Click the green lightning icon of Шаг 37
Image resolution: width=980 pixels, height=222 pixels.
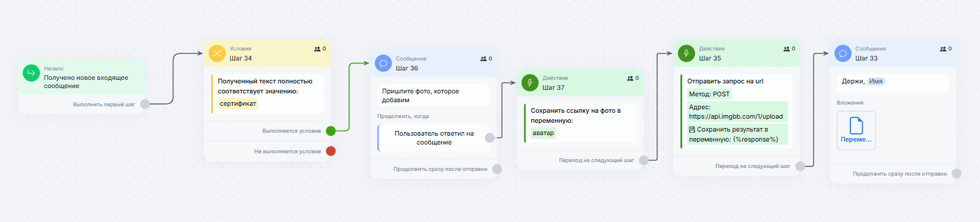530,83
